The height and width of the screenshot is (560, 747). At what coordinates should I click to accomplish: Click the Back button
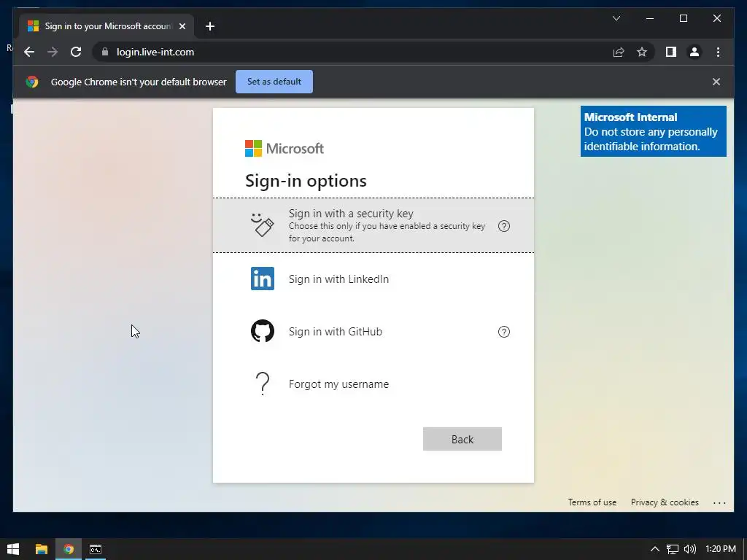coord(462,439)
